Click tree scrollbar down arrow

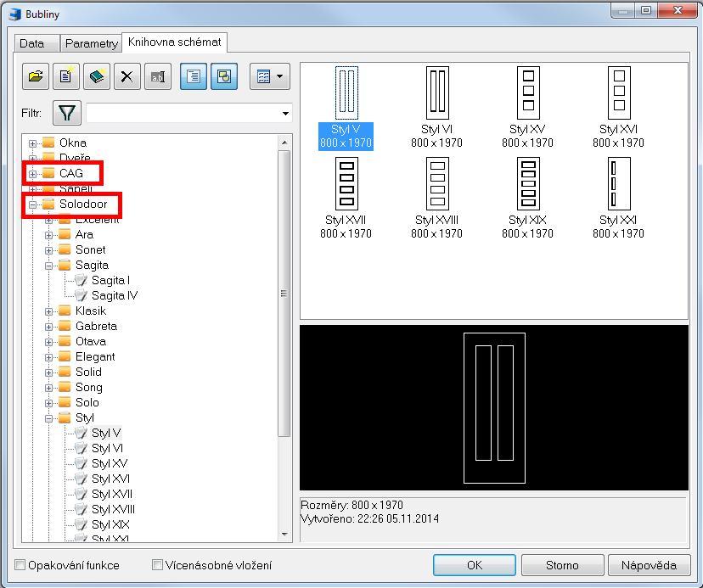coord(284,535)
